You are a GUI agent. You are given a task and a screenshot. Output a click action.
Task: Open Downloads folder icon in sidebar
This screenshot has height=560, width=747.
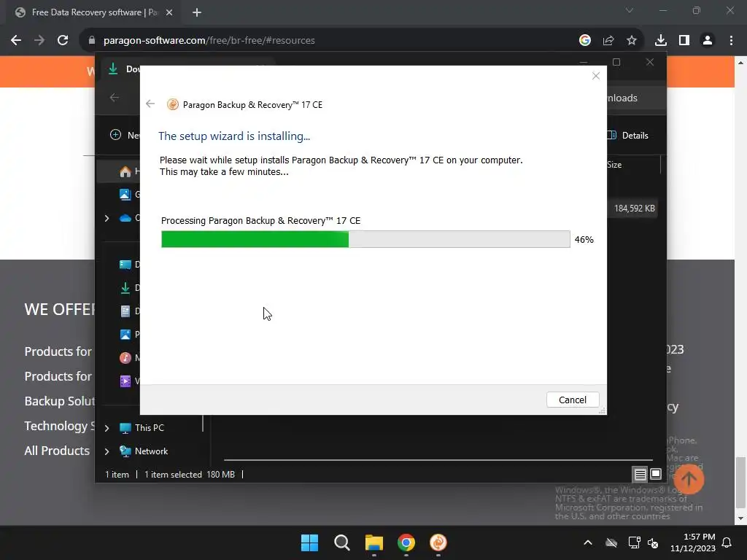(x=125, y=287)
